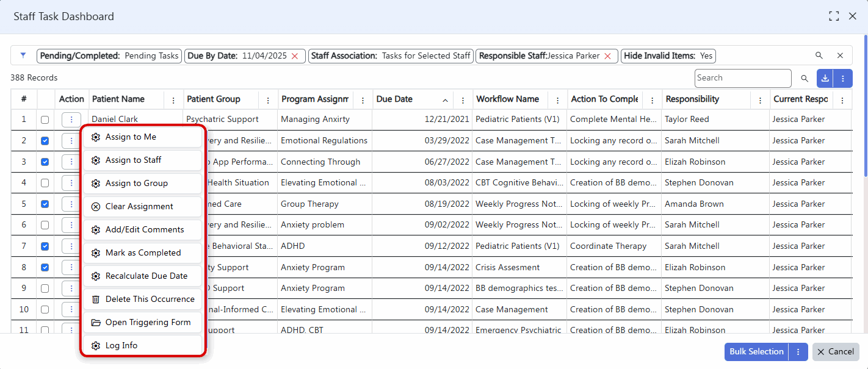Click Taylor Reed in Responsibility column
868x369 pixels.
tap(687, 120)
